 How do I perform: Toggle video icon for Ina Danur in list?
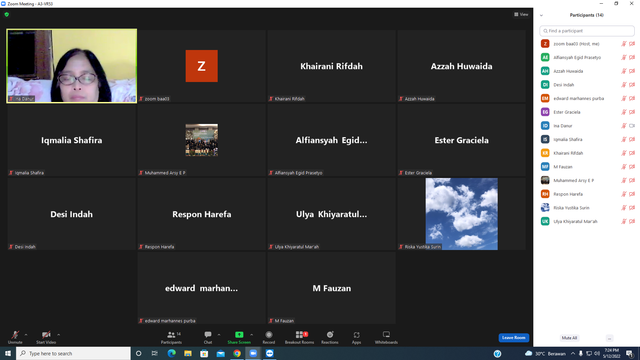[x=632, y=126]
